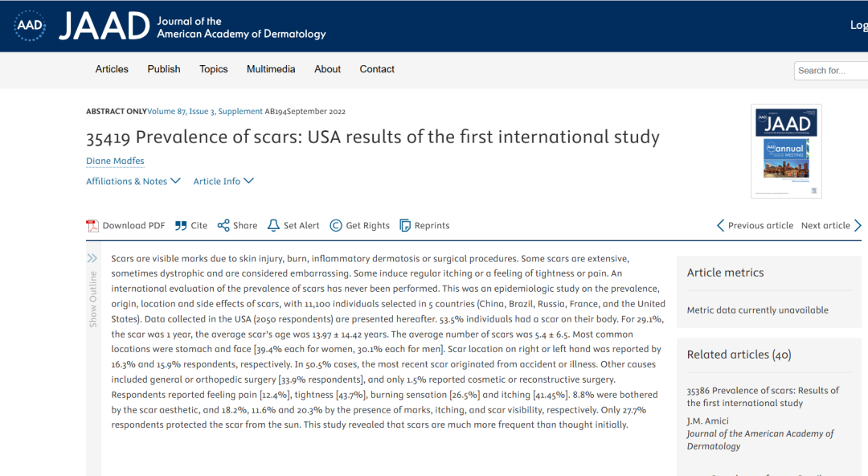The width and height of the screenshot is (868, 476).
Task: Click the Search for input field
Action: click(x=831, y=71)
